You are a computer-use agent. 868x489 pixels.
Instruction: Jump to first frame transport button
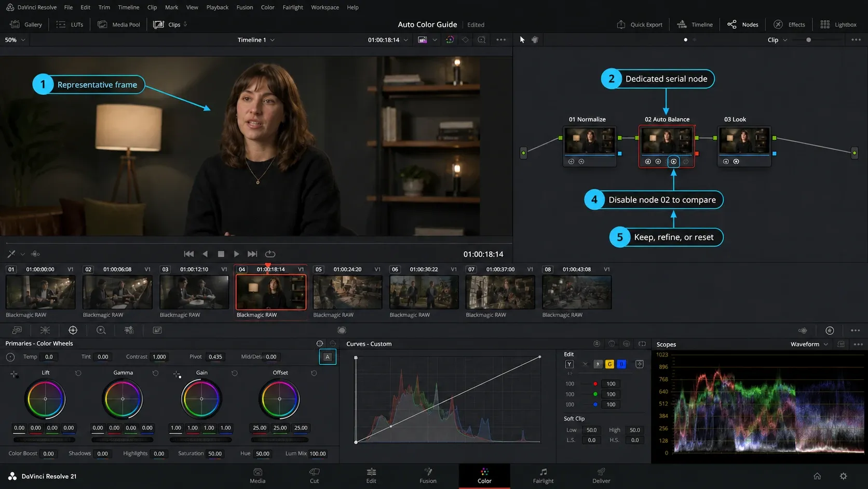point(189,254)
